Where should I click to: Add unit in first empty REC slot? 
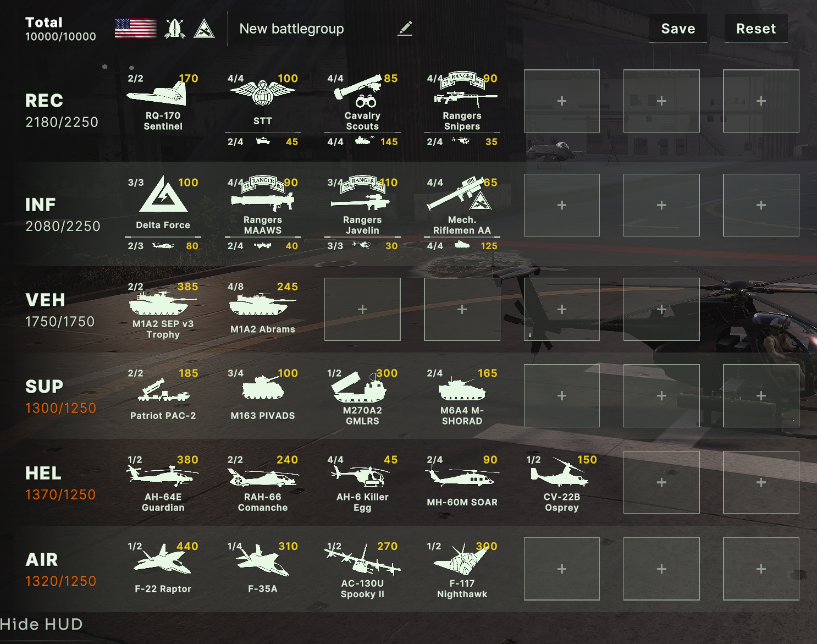click(562, 101)
